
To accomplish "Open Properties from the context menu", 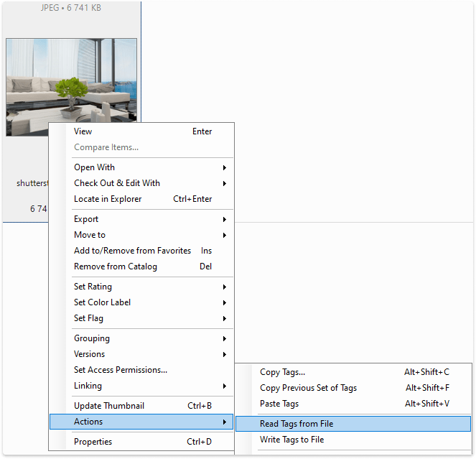I will (x=93, y=442).
